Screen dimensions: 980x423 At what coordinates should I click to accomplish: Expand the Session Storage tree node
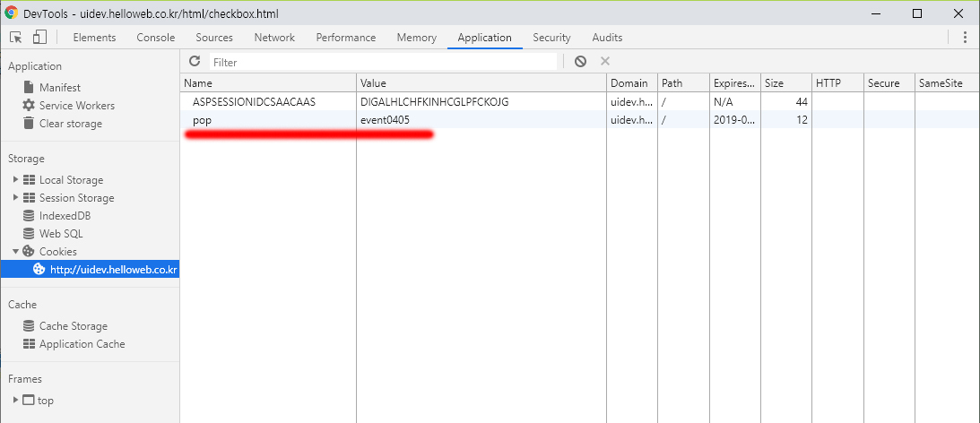[15, 198]
